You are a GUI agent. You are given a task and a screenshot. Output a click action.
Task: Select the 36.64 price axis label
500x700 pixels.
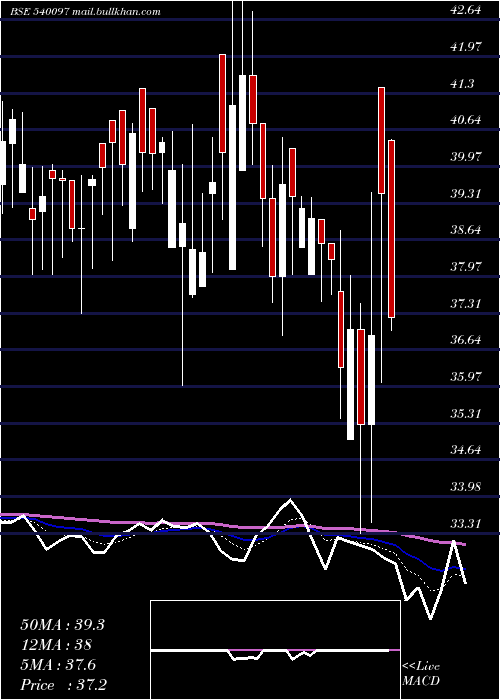(466, 340)
